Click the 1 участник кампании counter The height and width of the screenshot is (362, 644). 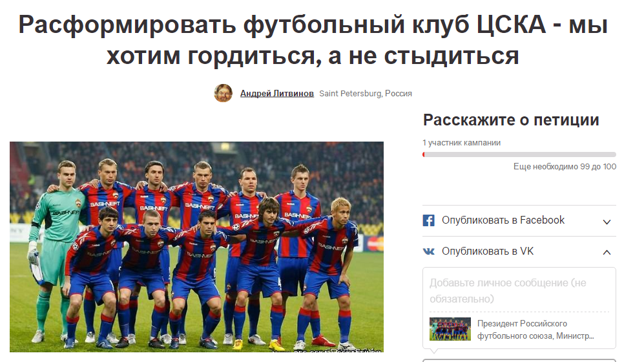[462, 143]
